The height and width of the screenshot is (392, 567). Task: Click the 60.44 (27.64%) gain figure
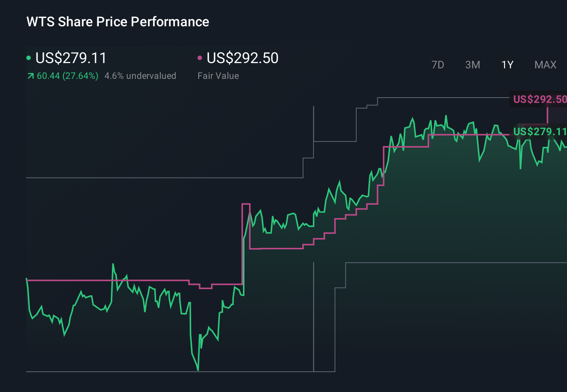[x=68, y=76]
